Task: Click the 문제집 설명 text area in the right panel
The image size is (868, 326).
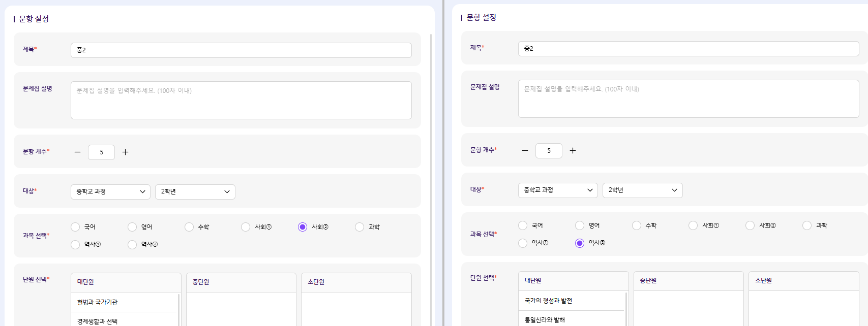Action: (x=689, y=99)
